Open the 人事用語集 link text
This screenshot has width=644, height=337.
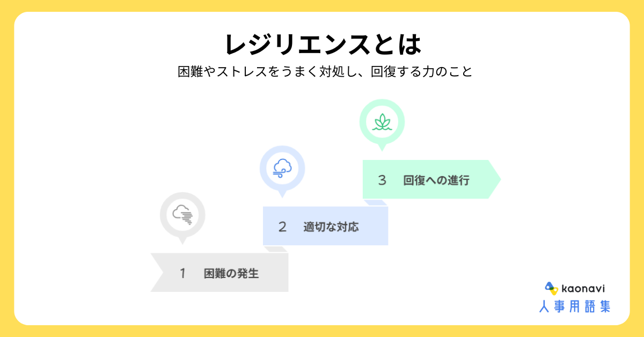point(575,306)
